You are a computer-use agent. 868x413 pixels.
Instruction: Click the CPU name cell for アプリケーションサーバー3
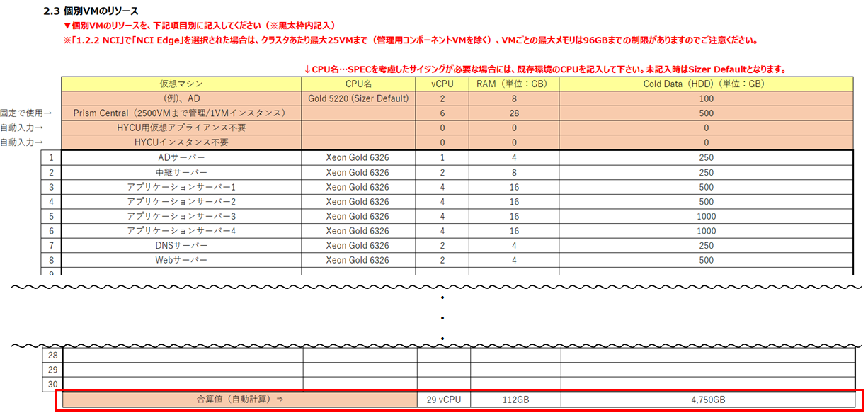(358, 216)
